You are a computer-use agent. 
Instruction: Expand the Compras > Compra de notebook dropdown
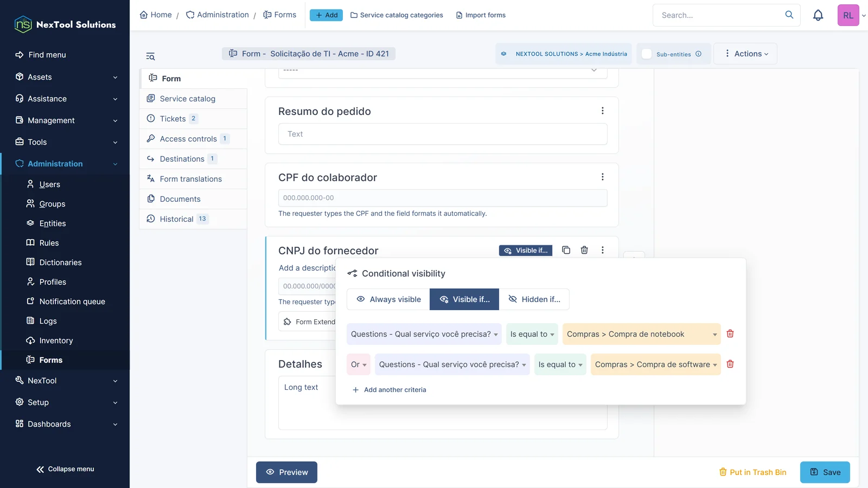coord(642,334)
